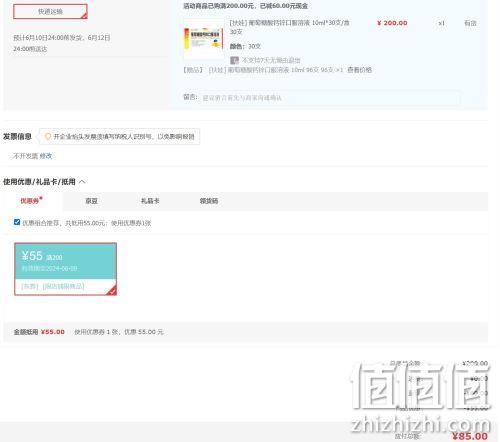
Task: Click the lightbulb icon in invoice tip
Action: coord(48,137)
